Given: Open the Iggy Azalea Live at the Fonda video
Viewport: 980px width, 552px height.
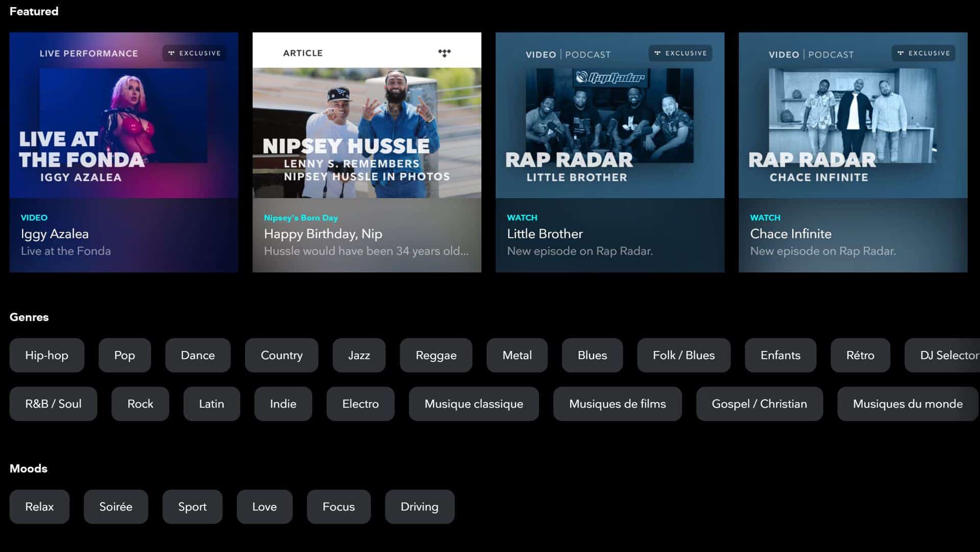Looking at the screenshot, I should coord(124,152).
